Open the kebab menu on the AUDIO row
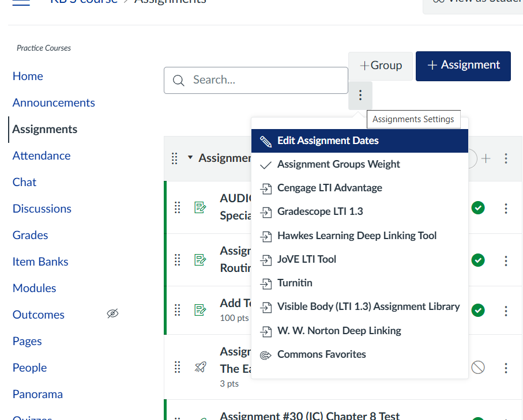 (x=506, y=208)
